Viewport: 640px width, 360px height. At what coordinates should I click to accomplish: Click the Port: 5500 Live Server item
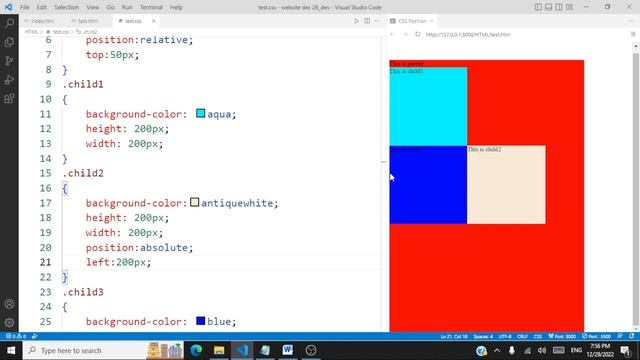coord(596,336)
